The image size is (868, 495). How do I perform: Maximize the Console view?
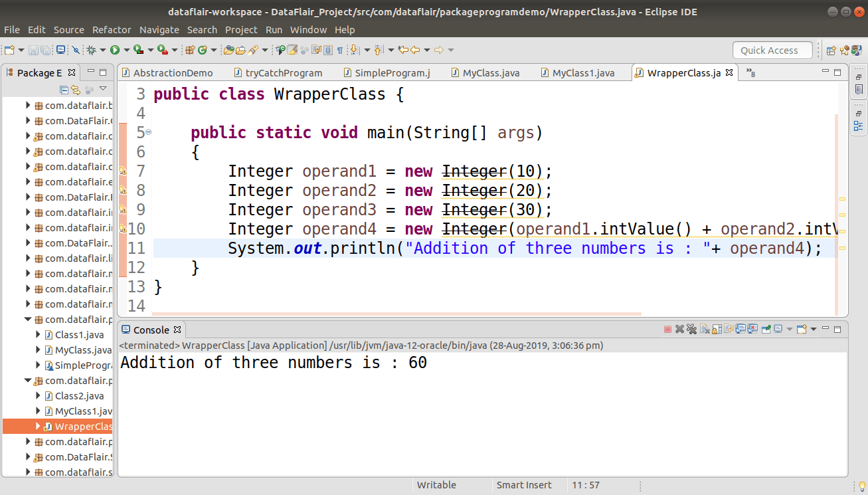pos(837,328)
